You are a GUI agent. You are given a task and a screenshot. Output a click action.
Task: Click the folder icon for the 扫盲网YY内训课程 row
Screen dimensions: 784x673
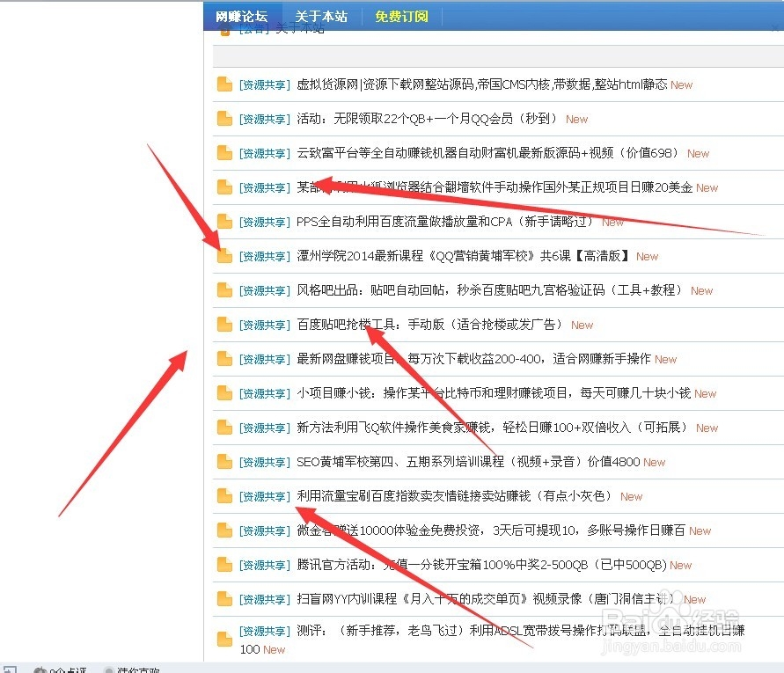coord(223,599)
